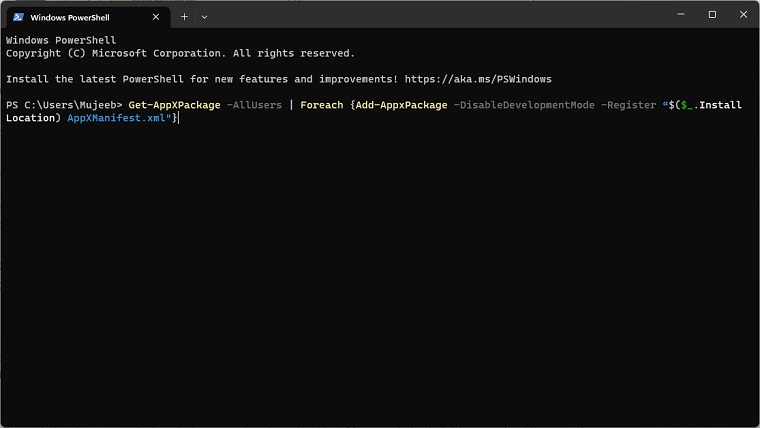Click the PowerShell icon in the tab
760x428 pixels.
click(x=19, y=17)
